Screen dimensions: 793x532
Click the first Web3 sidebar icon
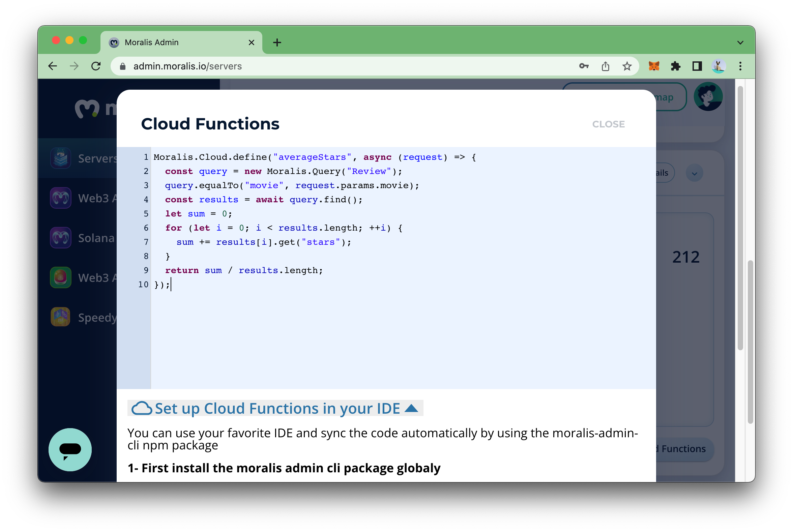pyautogui.click(x=61, y=198)
